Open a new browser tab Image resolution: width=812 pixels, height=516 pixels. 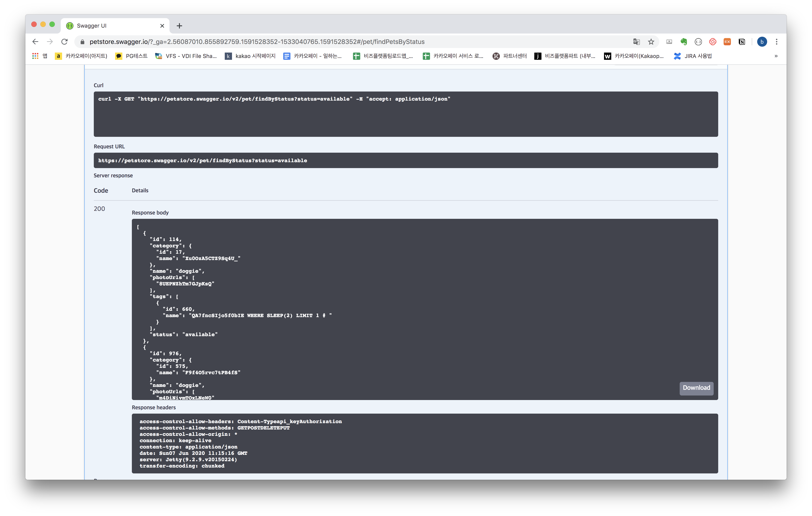pyautogui.click(x=179, y=26)
